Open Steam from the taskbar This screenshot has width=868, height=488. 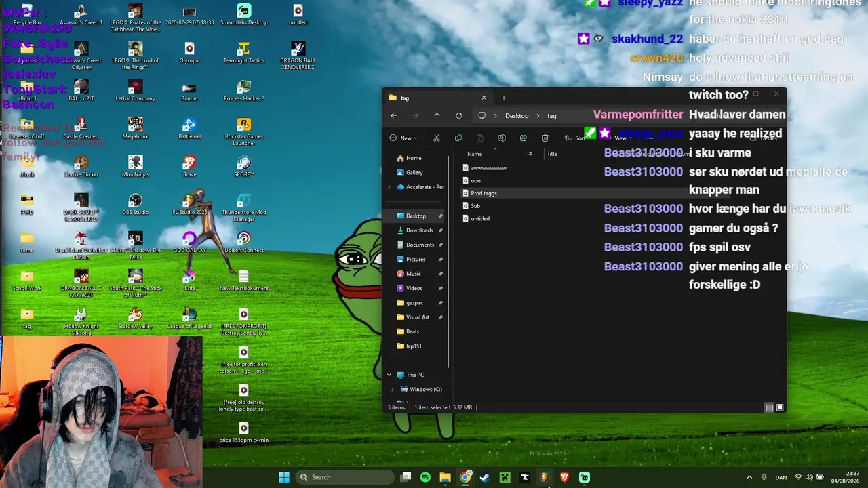pyautogui.click(x=485, y=477)
